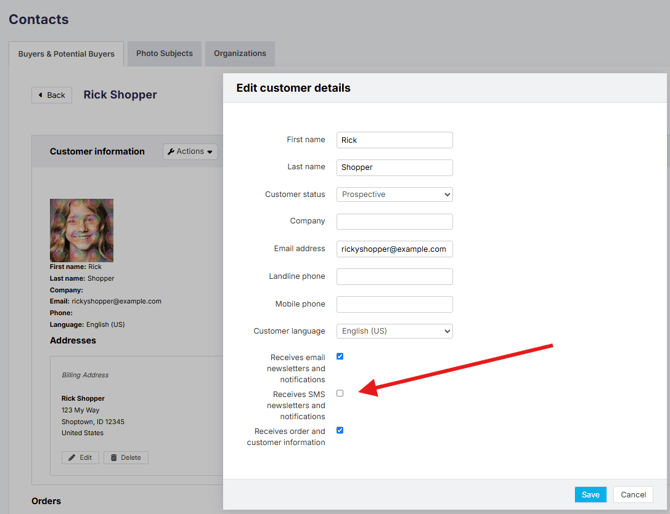Click the wrench icon in Actions
Screen dimensions: 670x514
[x=171, y=151]
